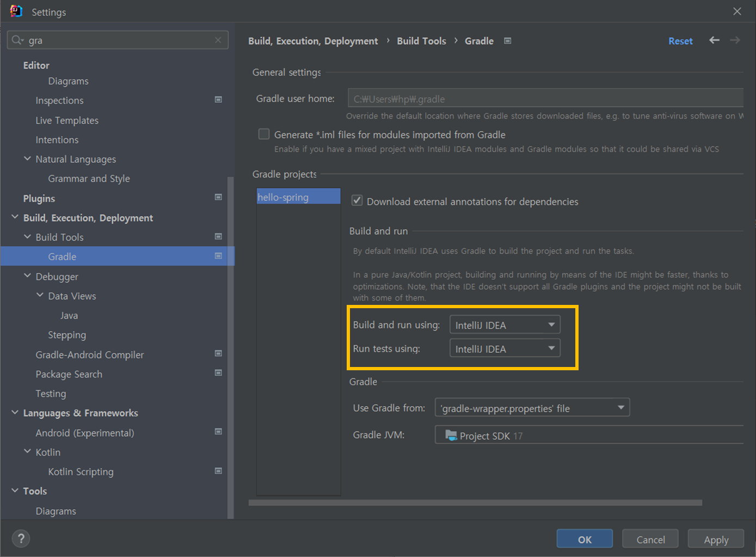Collapse the Debugger tree node

(27, 276)
